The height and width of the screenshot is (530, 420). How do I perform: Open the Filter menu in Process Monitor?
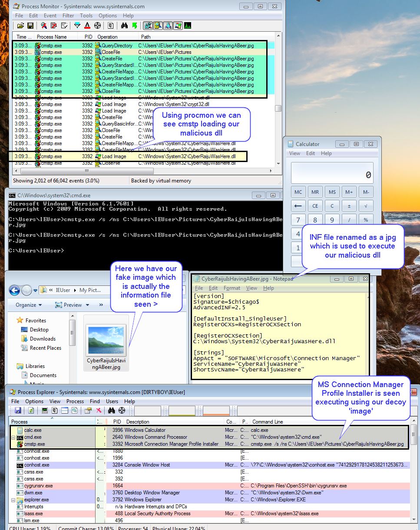68,16
